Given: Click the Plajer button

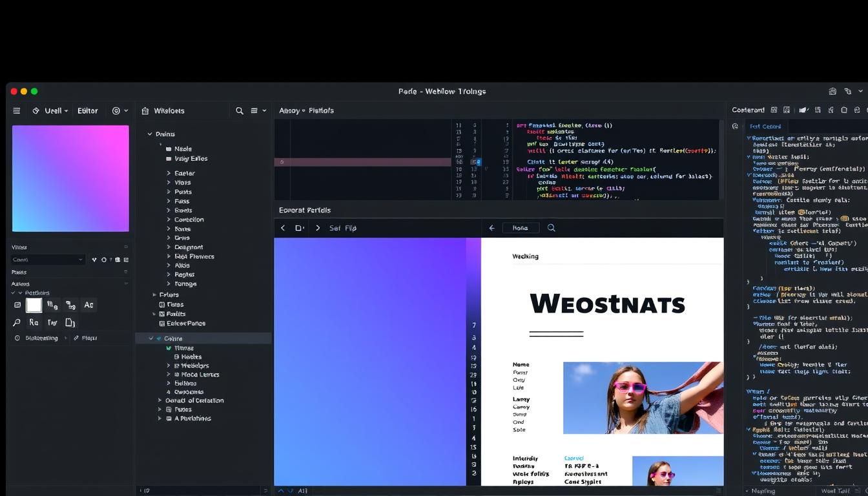Looking at the screenshot, I should coord(85,338).
